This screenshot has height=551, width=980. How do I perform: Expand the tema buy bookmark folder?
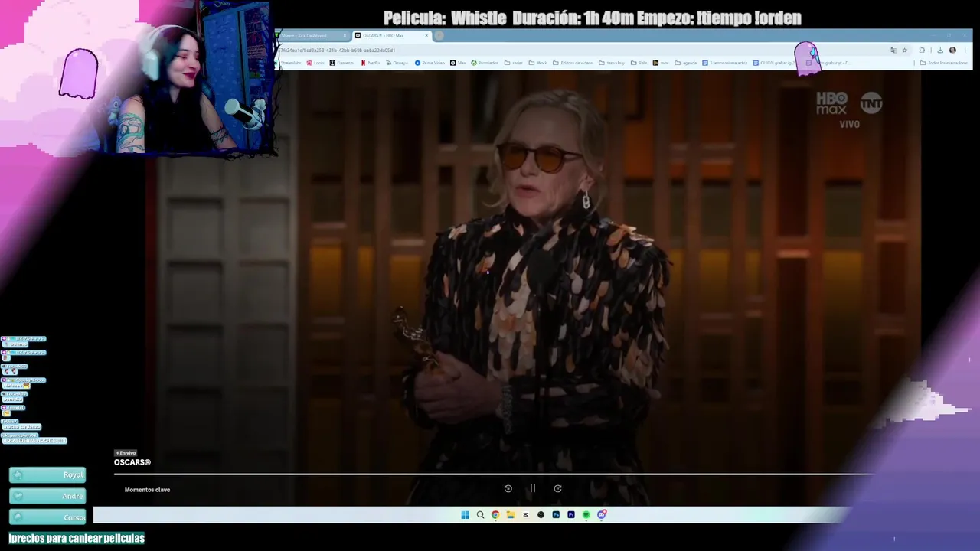coord(612,63)
